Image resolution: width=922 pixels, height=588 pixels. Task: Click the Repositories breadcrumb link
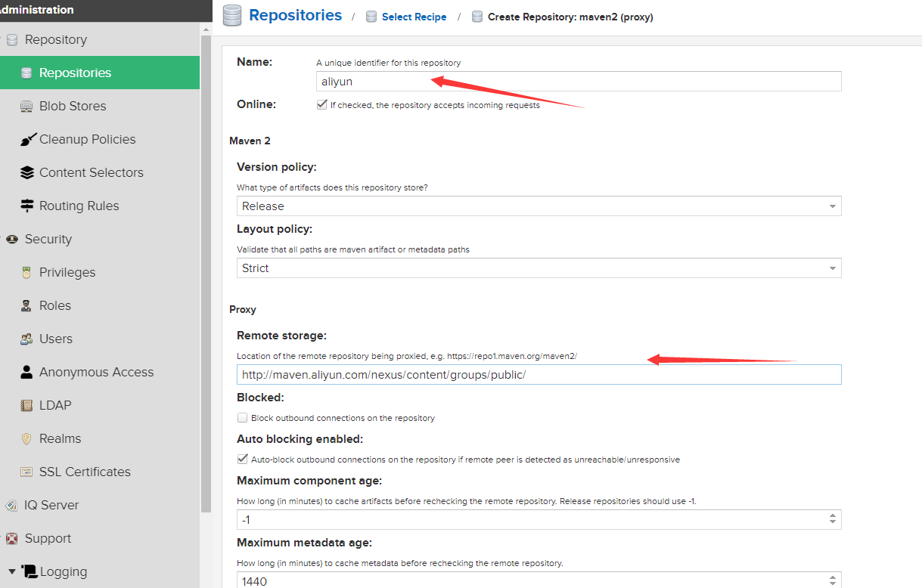tap(295, 15)
